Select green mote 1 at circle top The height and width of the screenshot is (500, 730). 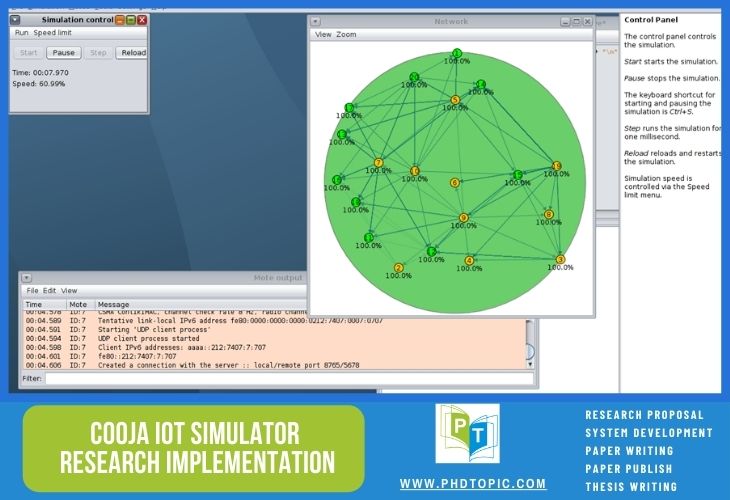(x=457, y=53)
